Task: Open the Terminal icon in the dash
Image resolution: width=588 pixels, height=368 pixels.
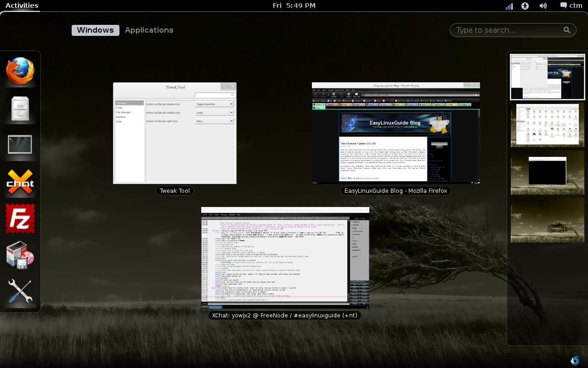Action: point(20,145)
